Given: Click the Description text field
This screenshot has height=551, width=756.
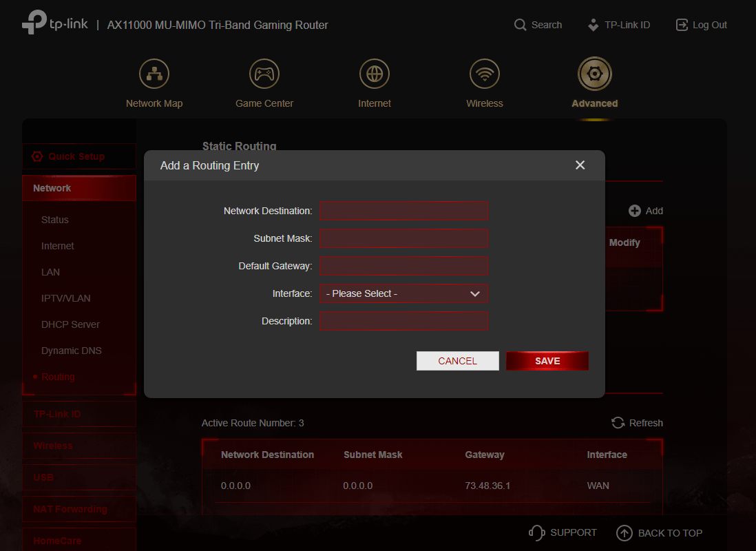Looking at the screenshot, I should pos(404,321).
